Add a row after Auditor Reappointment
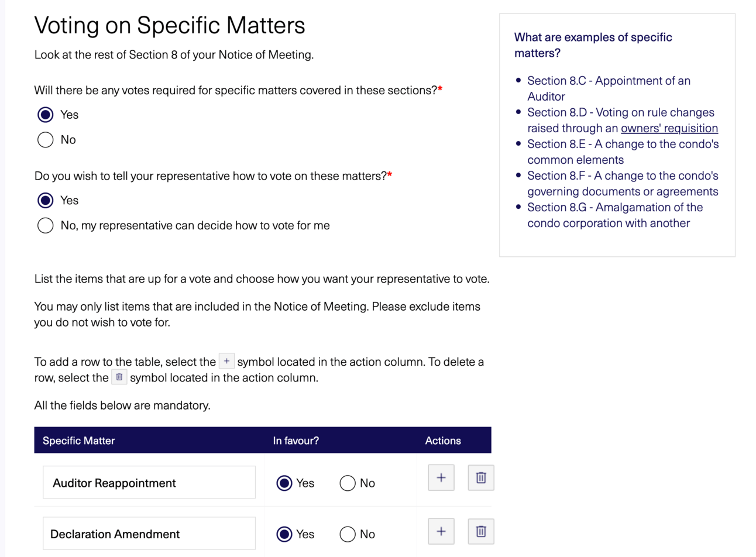756x557 pixels. pyautogui.click(x=441, y=478)
